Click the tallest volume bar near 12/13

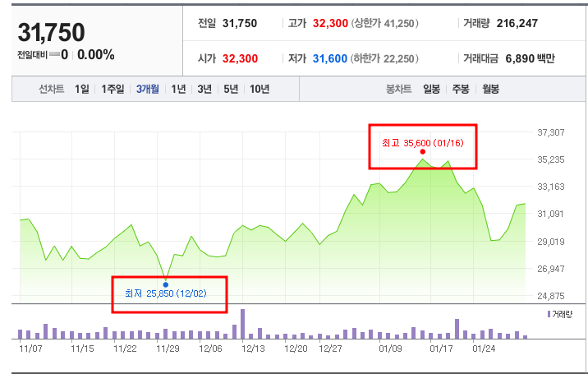242,324
